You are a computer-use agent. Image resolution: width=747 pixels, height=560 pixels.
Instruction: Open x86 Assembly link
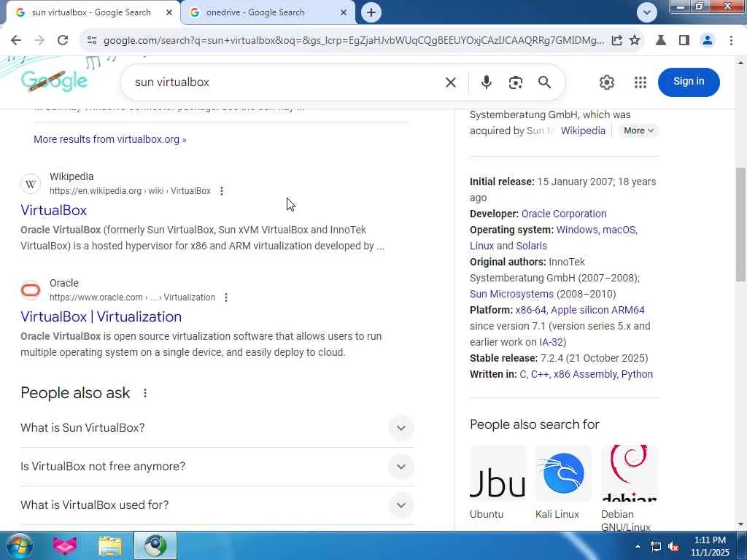point(585,374)
